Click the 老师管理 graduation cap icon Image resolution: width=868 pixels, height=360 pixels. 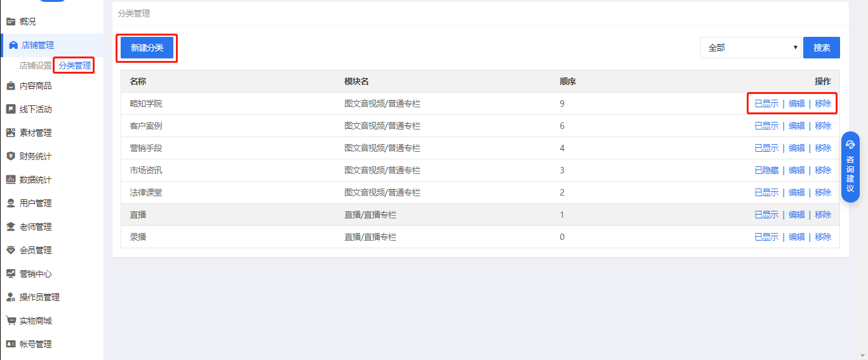(x=11, y=227)
